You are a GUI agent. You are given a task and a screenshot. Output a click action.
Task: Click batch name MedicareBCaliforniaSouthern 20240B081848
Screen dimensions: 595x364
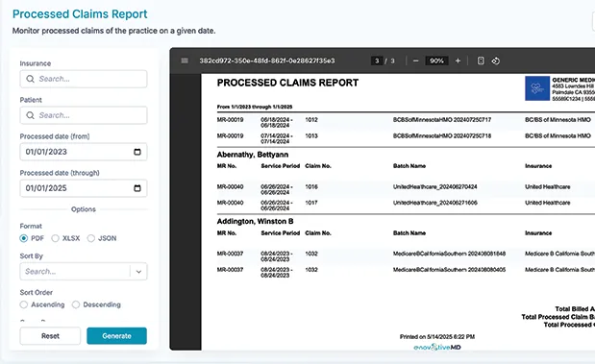pyautogui.click(x=449, y=254)
